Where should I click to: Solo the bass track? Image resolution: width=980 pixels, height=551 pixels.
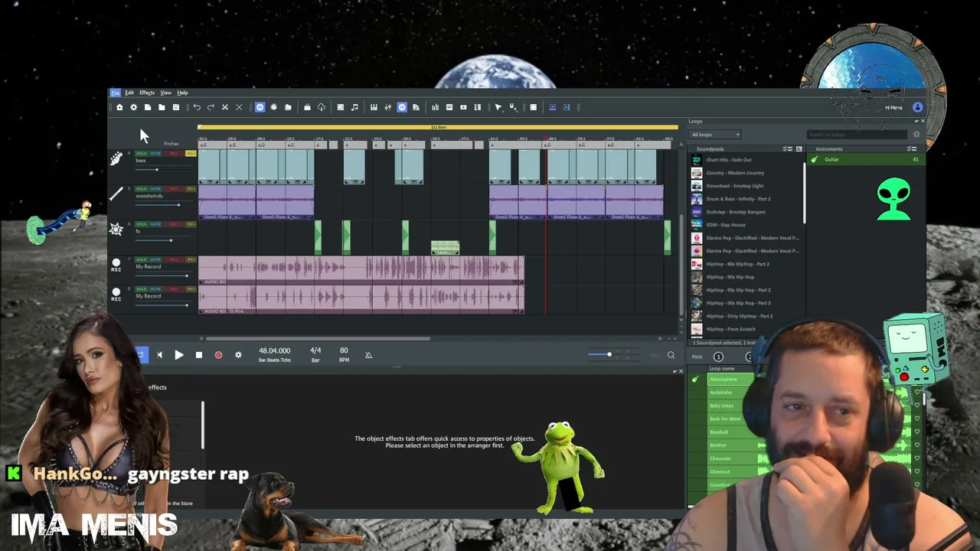(142, 154)
